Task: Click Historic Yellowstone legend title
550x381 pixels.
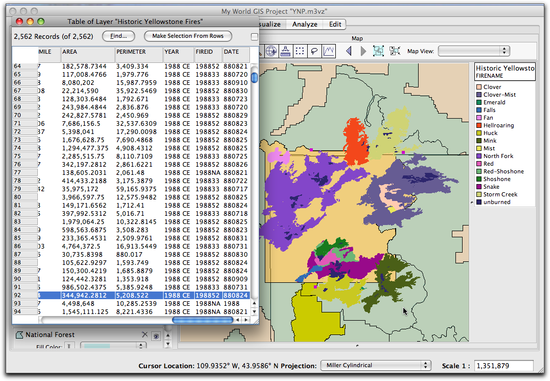Action: click(505, 68)
